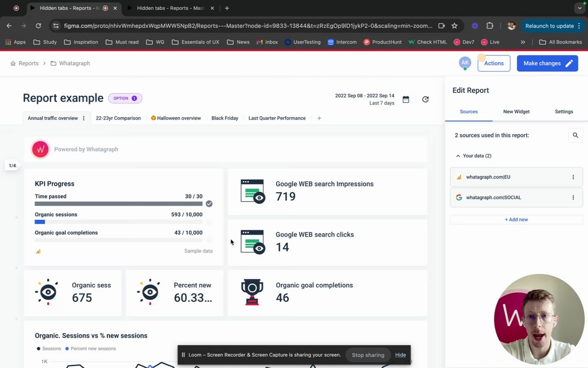View site information icon in the address bar
Screen dimensions: 588x368
click(x=56, y=26)
